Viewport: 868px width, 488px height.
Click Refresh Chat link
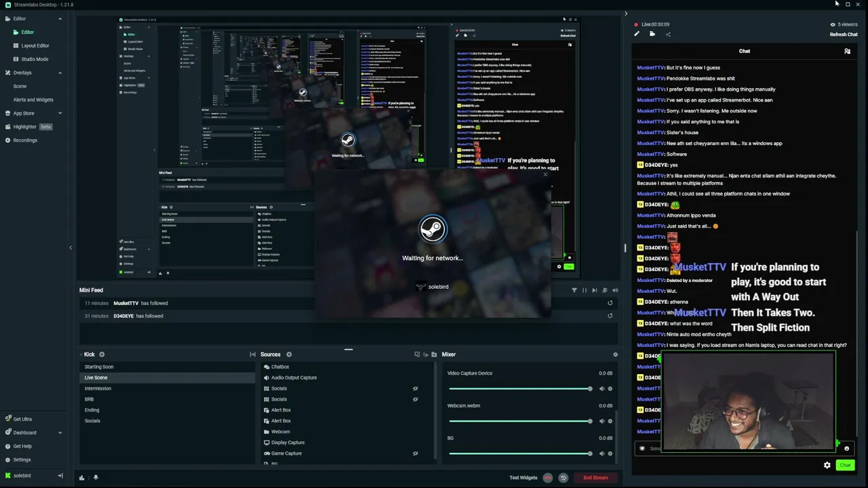point(844,35)
